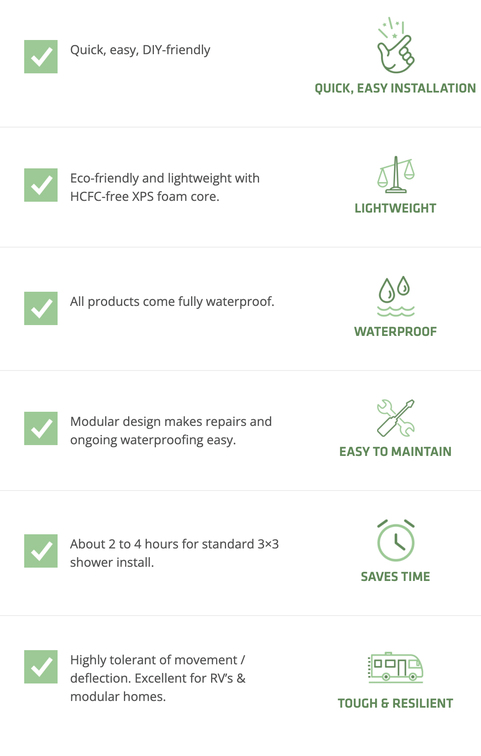Click the alarm clock saves time icon

pyautogui.click(x=396, y=540)
